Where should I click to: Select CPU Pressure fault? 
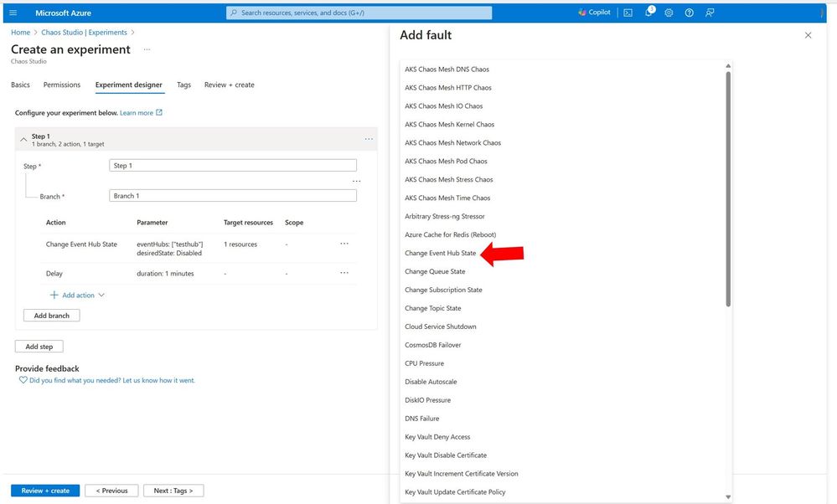click(x=425, y=363)
